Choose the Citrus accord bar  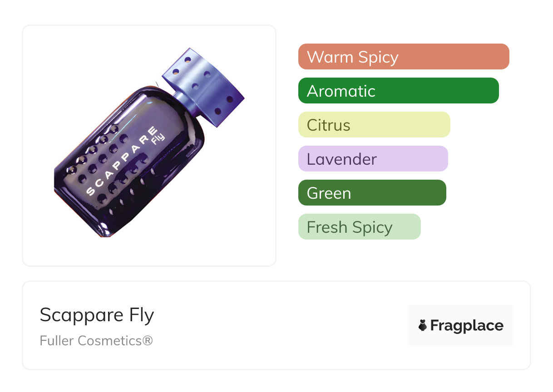point(374,125)
